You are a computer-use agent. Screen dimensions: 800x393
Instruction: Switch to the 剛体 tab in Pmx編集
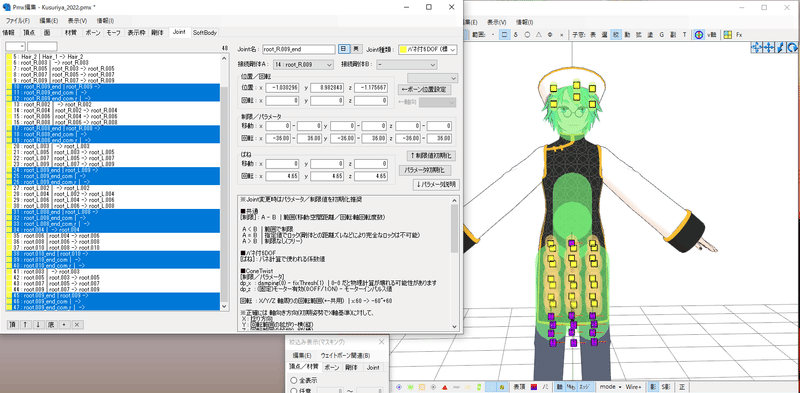click(157, 33)
